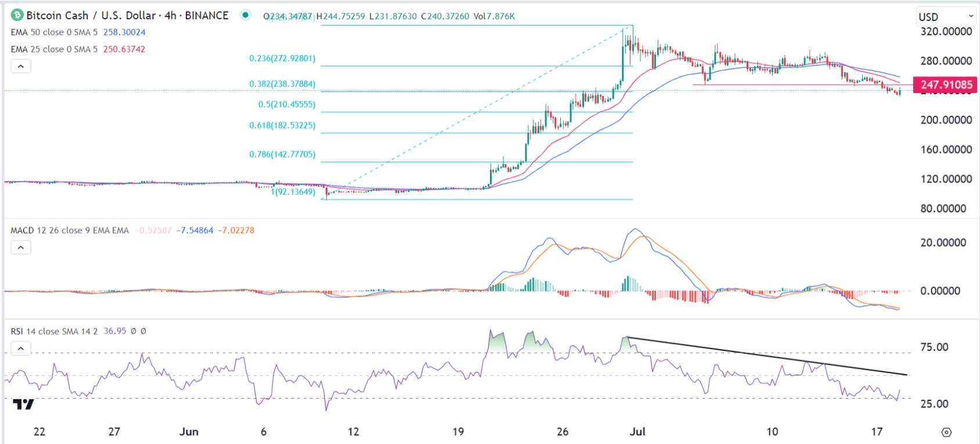Click the 320.00000 price axis label

[x=946, y=31]
